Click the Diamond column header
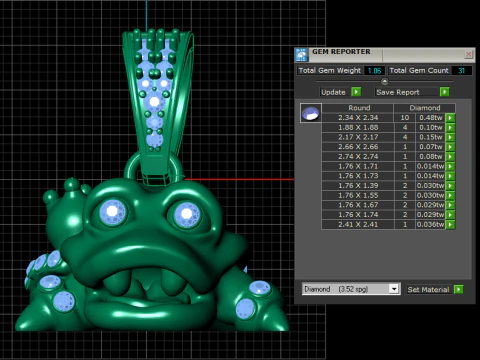 tap(424, 108)
